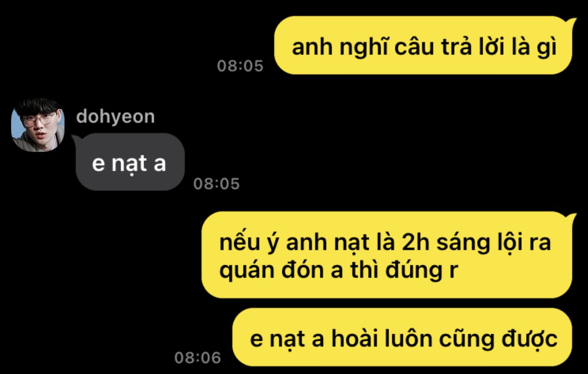Viewport: 588px width, 374px height.
Task: Click the 08:05 timestamp beside the top yellow message
Action: (240, 66)
